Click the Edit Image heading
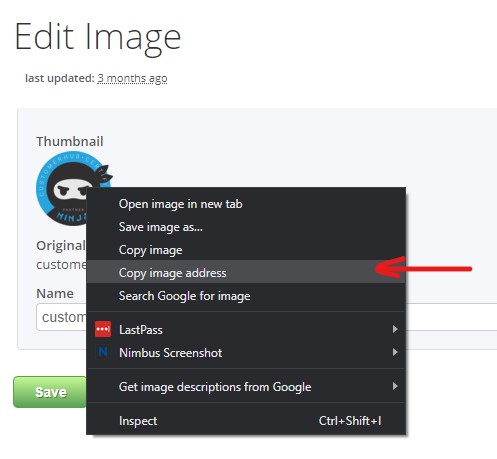 (x=98, y=37)
